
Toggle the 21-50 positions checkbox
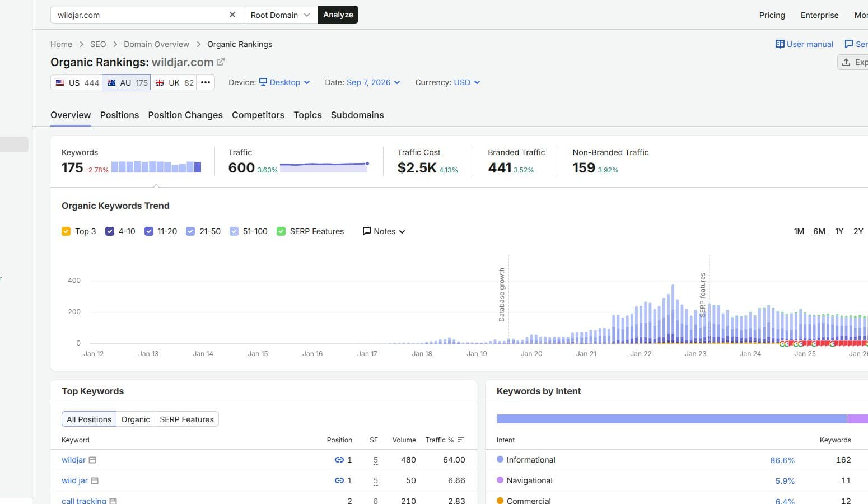pos(190,231)
